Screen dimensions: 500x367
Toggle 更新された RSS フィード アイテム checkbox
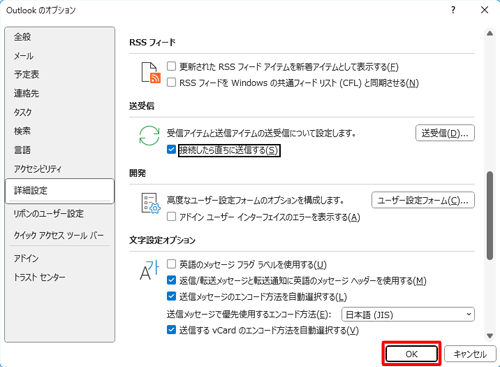[x=171, y=66]
